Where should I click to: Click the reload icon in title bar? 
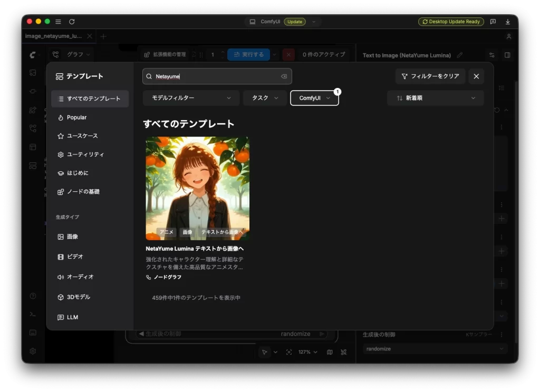[x=72, y=22]
